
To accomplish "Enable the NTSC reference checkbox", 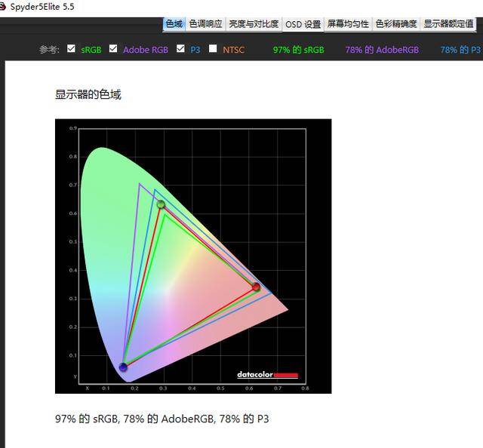I will 213,49.
